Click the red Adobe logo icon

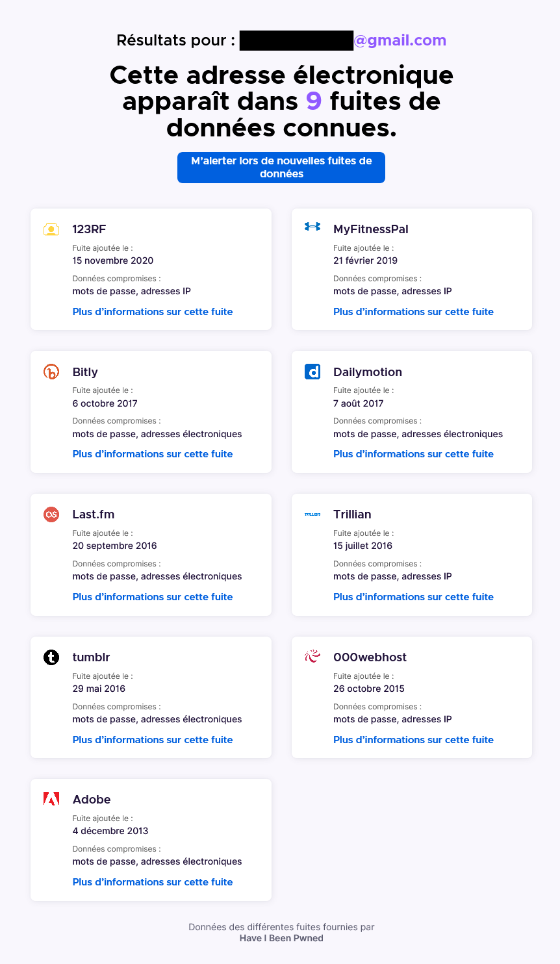coord(51,799)
